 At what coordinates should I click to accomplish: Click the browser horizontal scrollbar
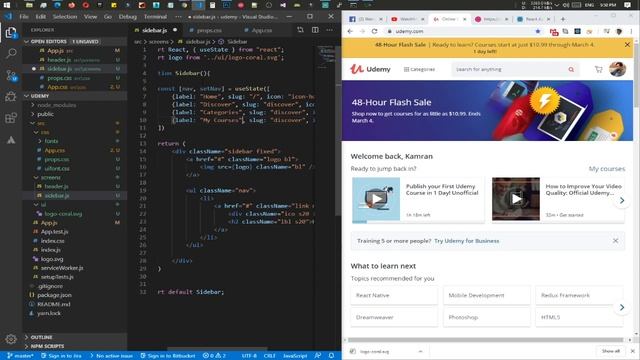coord(486,340)
